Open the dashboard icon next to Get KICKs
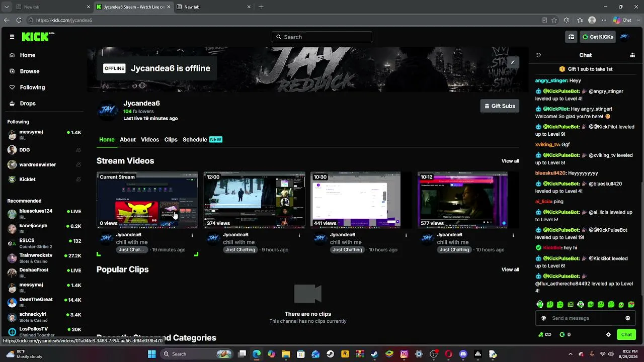 pos(571,37)
